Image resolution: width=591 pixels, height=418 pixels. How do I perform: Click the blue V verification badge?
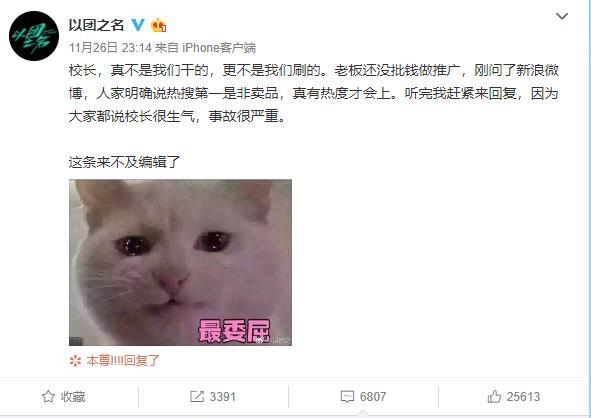(x=138, y=25)
